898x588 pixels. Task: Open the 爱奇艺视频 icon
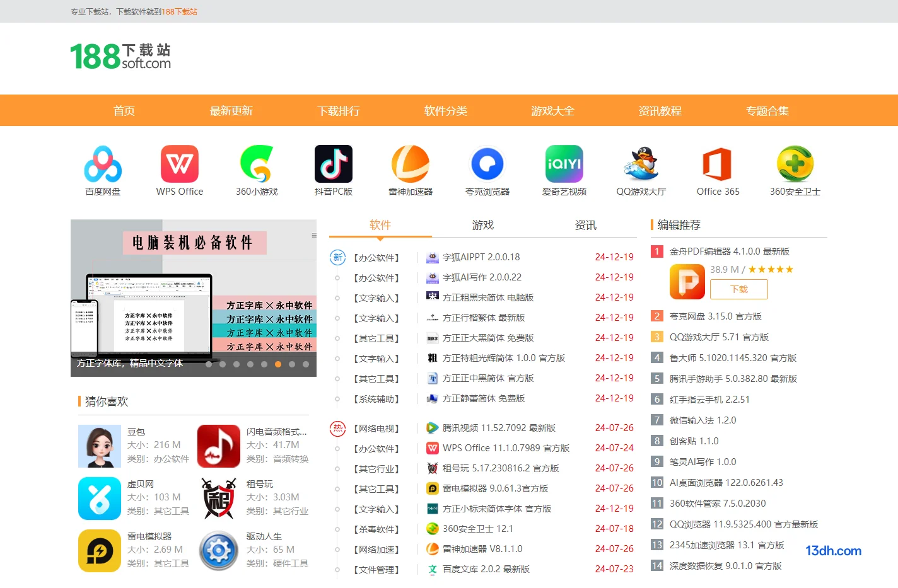pos(564,164)
